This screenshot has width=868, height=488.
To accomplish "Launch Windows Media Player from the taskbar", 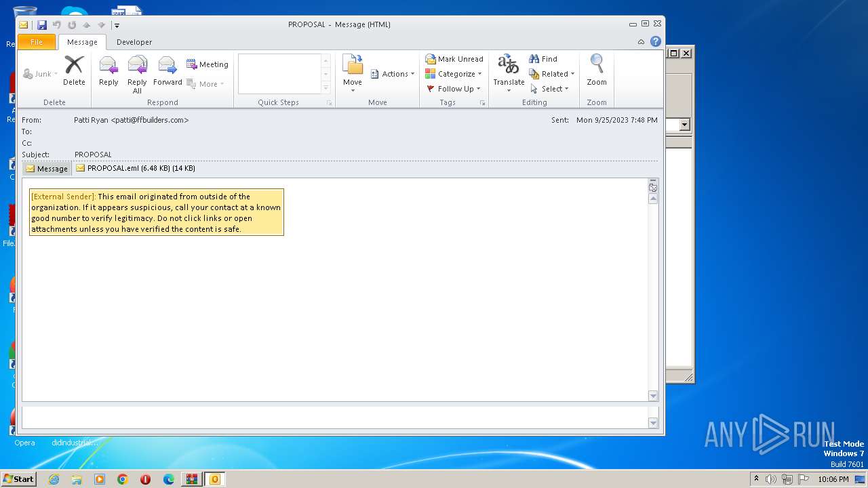I will (100, 479).
